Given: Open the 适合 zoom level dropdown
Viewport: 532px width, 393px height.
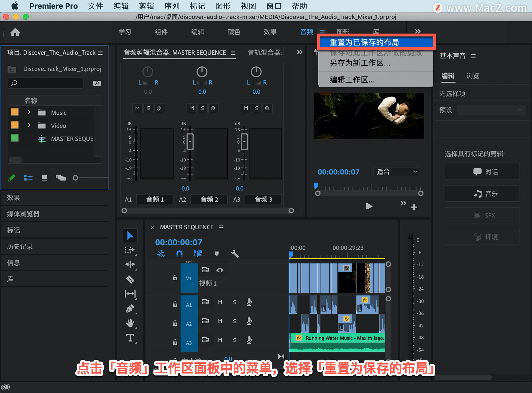Looking at the screenshot, I should [397, 172].
